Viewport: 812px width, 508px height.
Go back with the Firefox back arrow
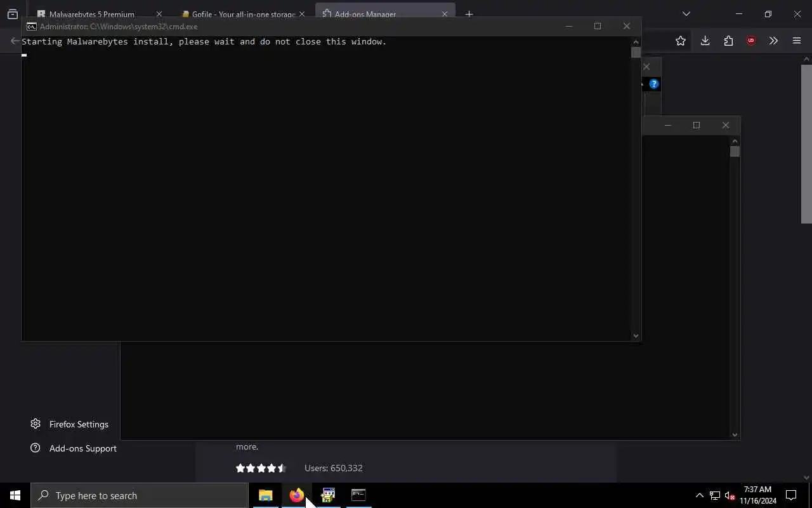coord(15,41)
